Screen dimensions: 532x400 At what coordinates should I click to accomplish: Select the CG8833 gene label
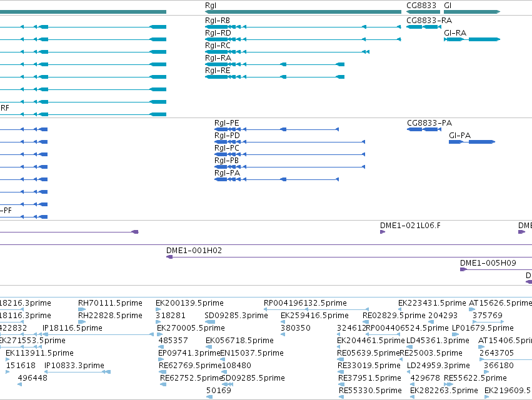421,6
